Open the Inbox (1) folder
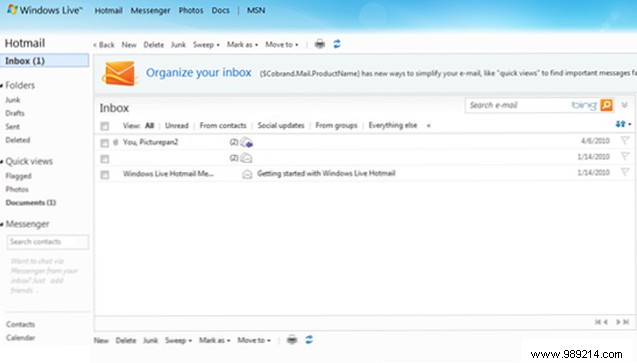 [x=44, y=61]
